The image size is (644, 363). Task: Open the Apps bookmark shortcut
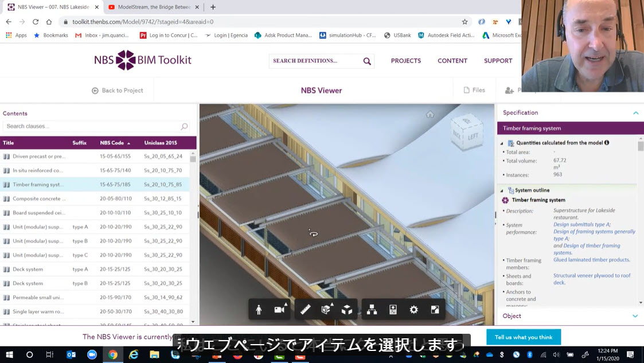16,36
